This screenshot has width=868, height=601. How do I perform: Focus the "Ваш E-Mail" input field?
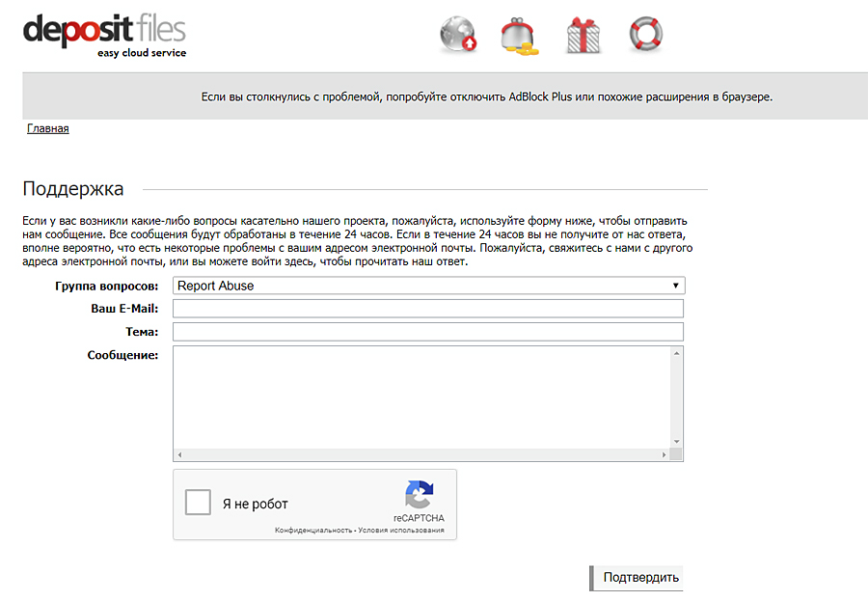428,309
